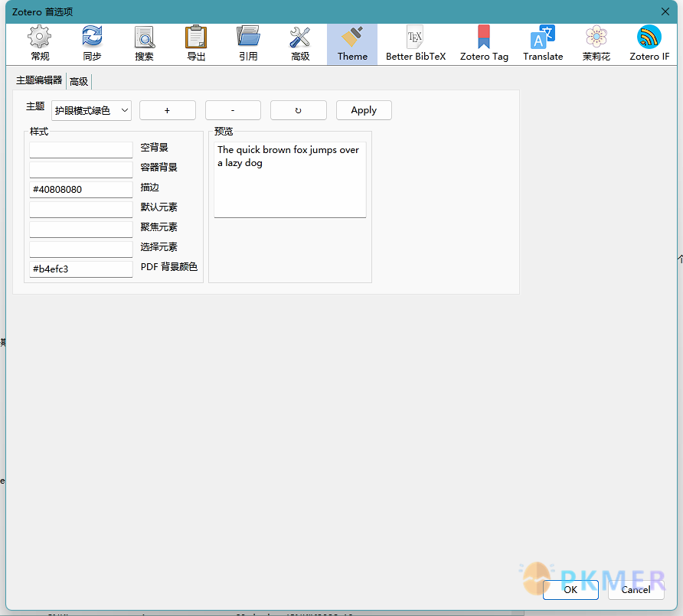This screenshot has width=683, height=616.
Task: Focus the 空背景 color input field
Action: [81, 150]
